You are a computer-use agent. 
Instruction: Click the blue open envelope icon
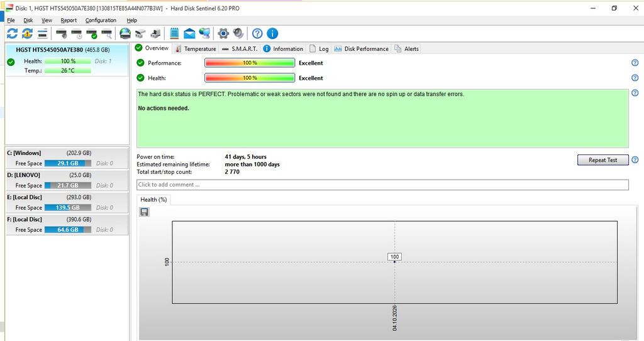pyautogui.click(x=189, y=33)
